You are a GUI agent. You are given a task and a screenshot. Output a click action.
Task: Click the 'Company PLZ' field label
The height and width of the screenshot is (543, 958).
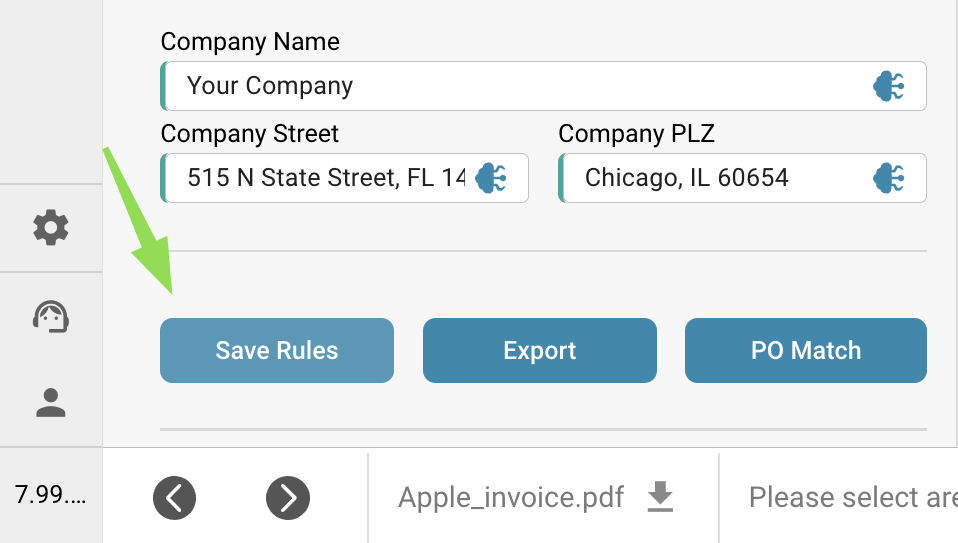636,134
